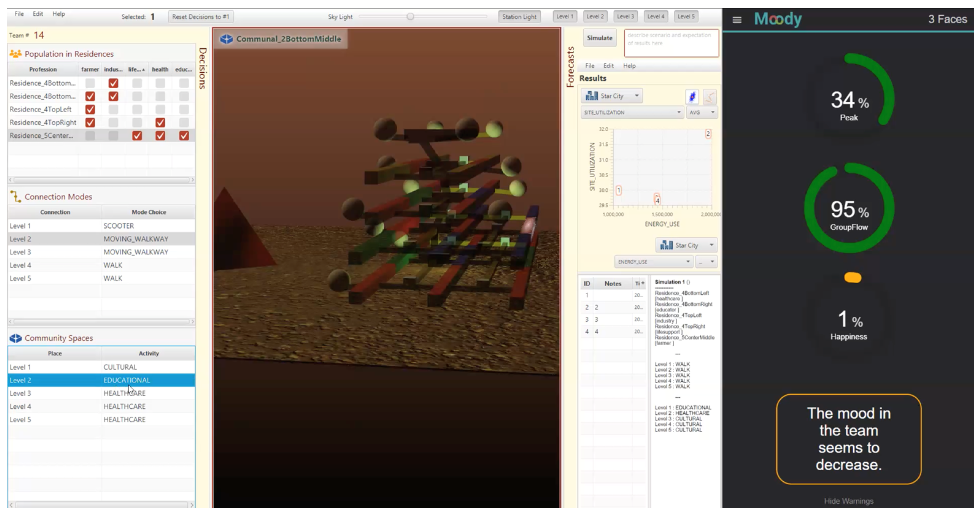Open the File menu in top-left

click(19, 14)
